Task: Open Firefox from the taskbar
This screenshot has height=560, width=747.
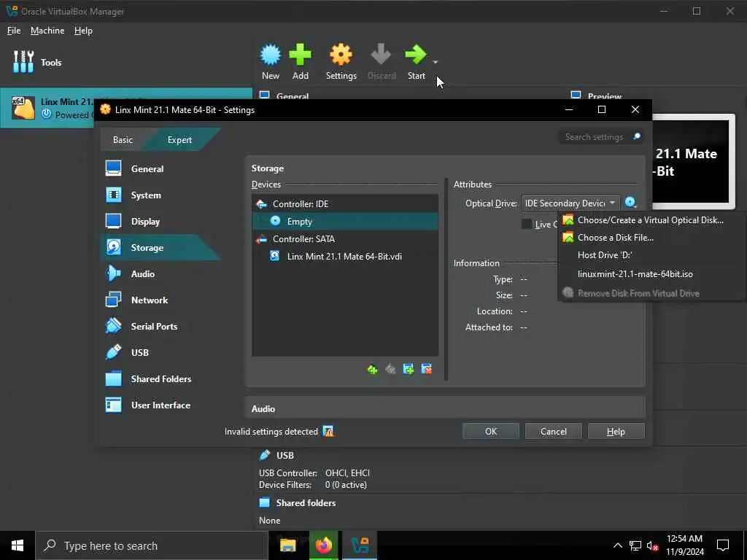Action: 323,545
